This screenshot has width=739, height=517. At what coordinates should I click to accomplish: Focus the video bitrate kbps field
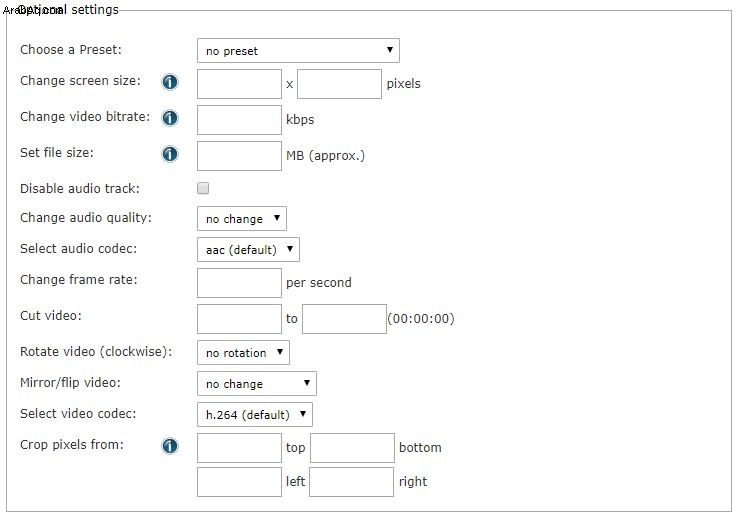[239, 120]
